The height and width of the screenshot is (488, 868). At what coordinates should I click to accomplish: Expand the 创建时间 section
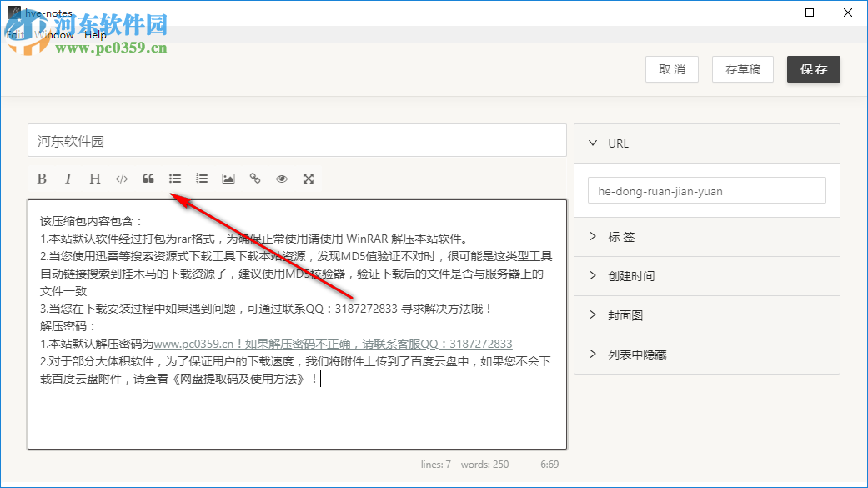point(707,276)
